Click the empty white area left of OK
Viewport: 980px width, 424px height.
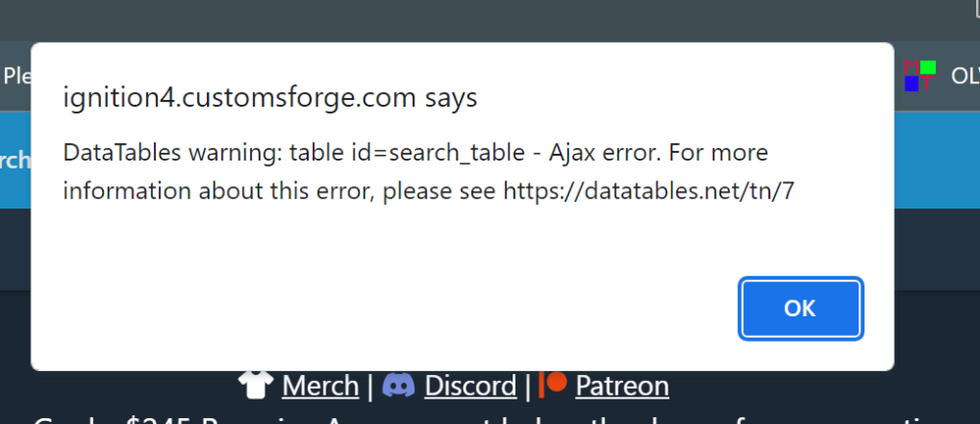click(x=392, y=308)
